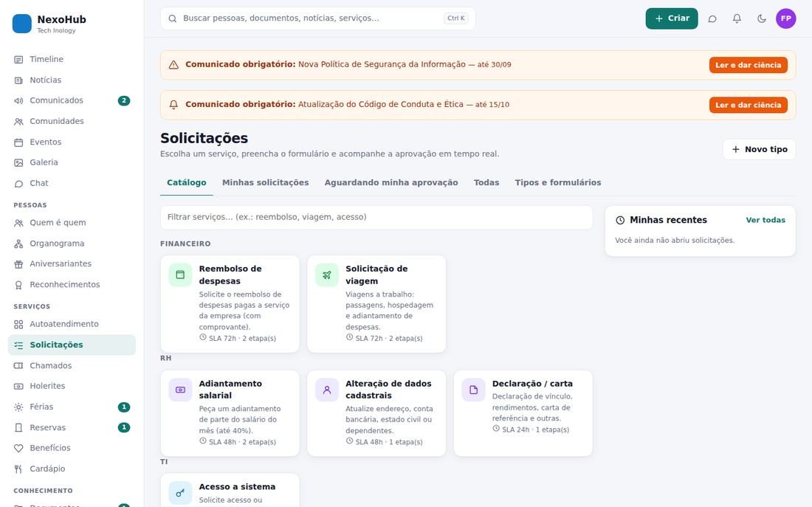
Task: Open the Organograma sidebar item
Action: coord(72,244)
